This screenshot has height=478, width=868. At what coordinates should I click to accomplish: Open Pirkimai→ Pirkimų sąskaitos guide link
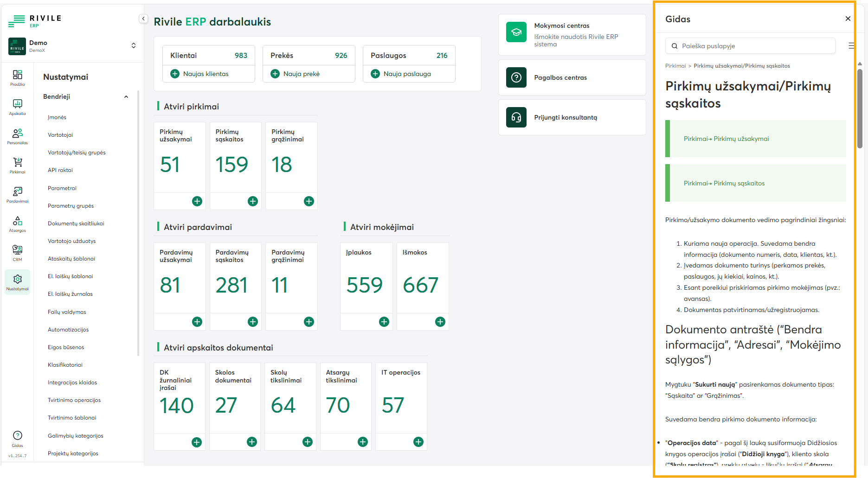pyautogui.click(x=724, y=183)
